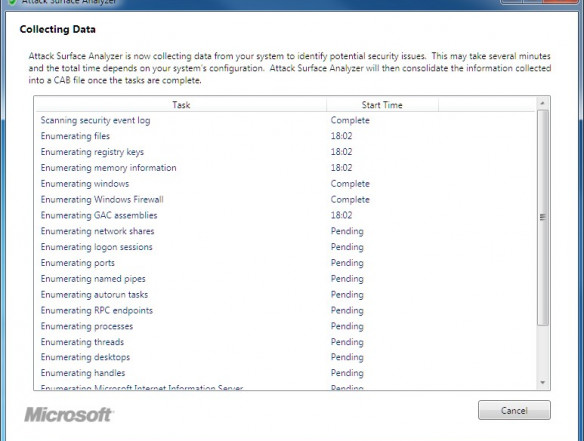584x441 pixels.
Task: Select the Enumerating logon sessions row
Action: (285, 247)
